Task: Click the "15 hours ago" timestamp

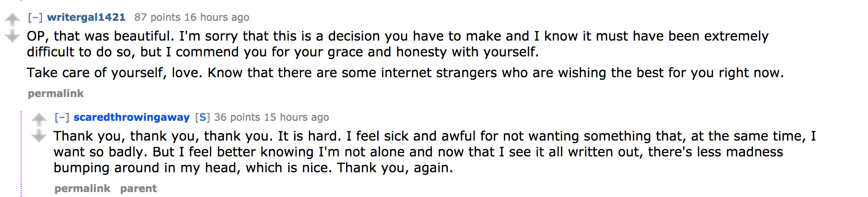Action: (296, 117)
